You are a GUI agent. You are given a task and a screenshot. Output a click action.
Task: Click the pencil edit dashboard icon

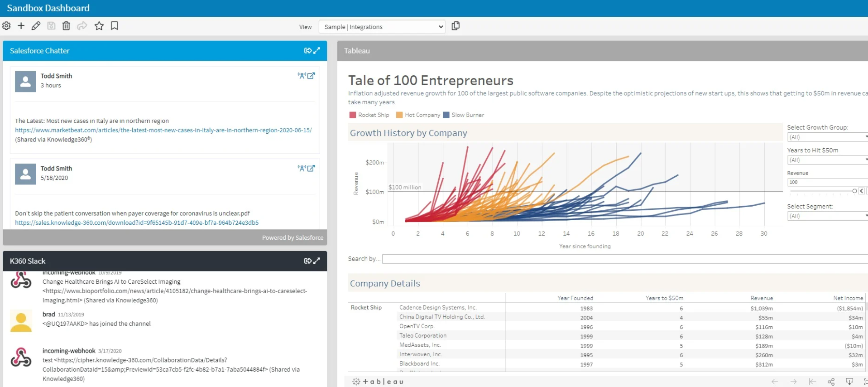(x=36, y=26)
